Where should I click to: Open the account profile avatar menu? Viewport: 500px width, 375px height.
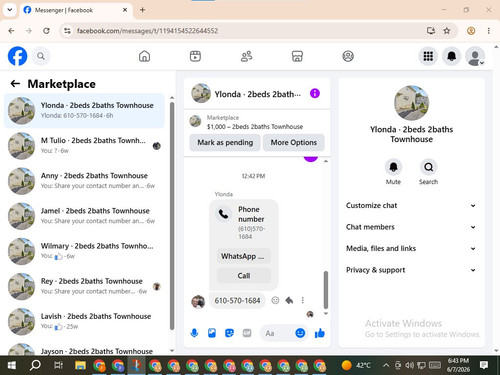475,56
